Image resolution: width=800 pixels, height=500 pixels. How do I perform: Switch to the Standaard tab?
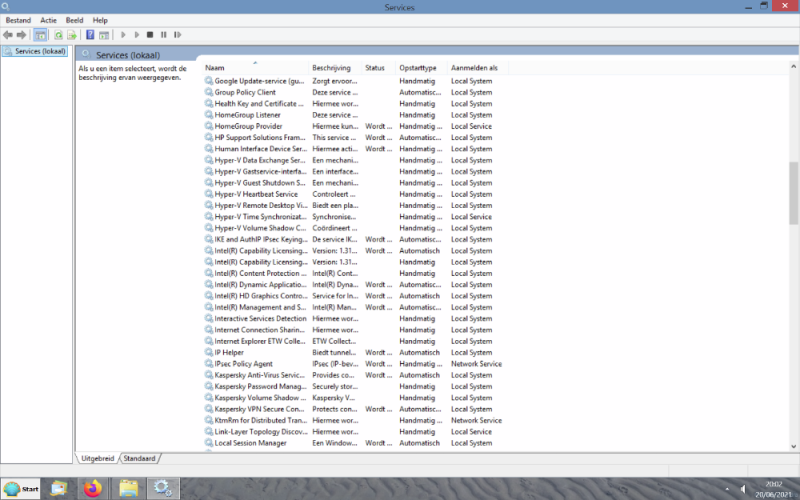click(x=139, y=458)
